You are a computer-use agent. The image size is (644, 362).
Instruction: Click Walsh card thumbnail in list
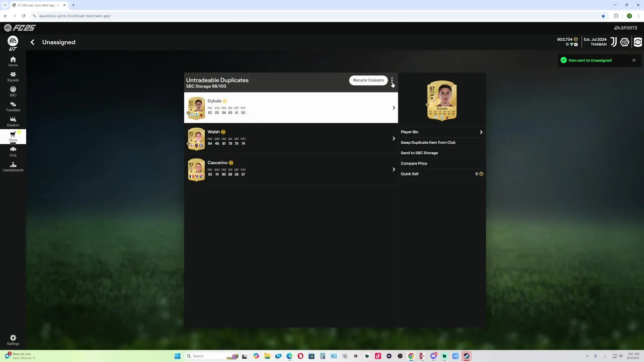point(196,139)
